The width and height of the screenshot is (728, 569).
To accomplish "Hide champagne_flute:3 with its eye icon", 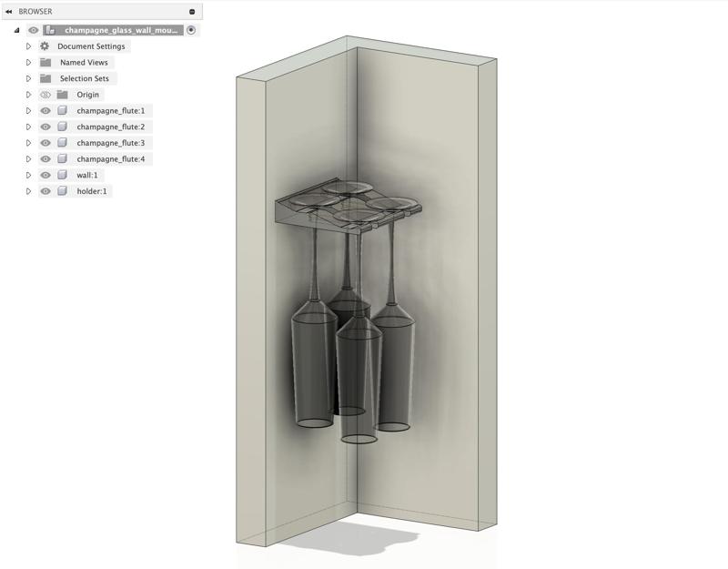I will (45, 143).
